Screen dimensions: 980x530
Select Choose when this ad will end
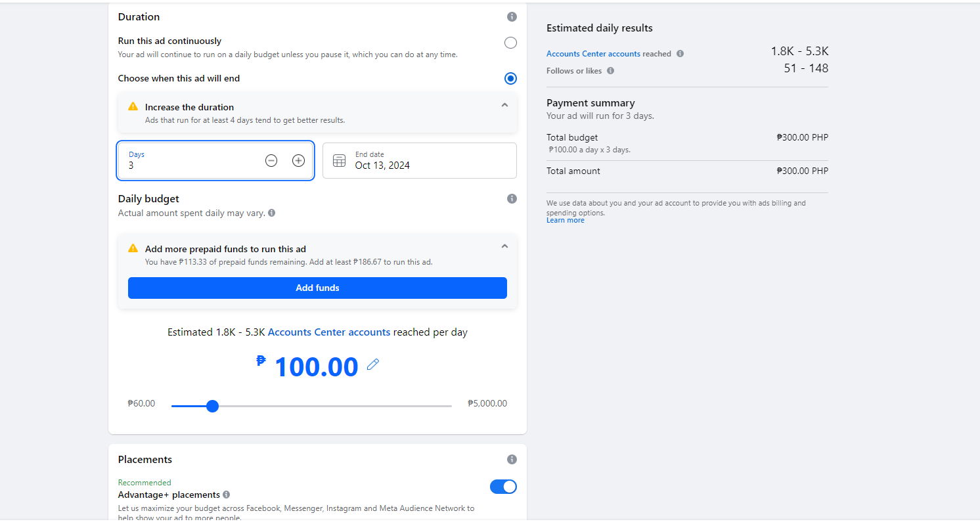tap(510, 79)
